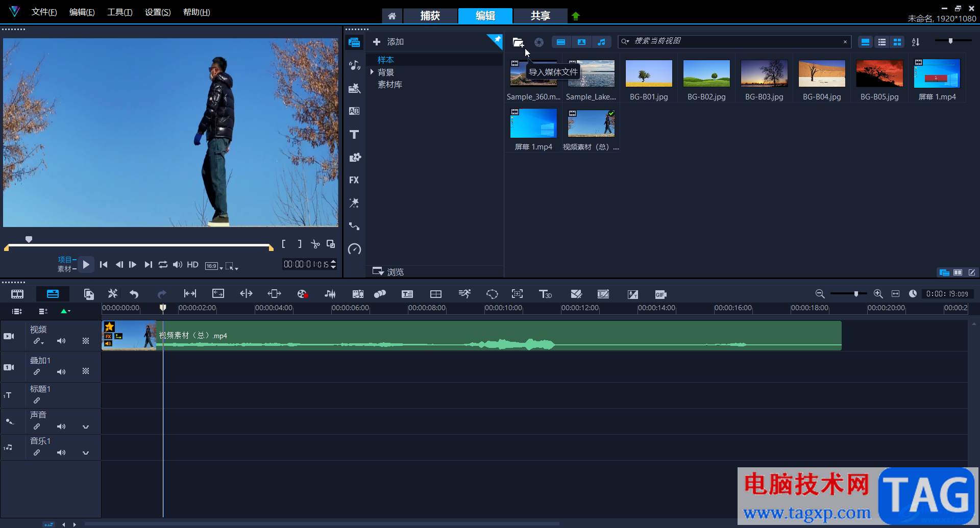Image resolution: width=980 pixels, height=528 pixels.
Task: Open the multi-camera grid editor icon
Action: click(436, 294)
